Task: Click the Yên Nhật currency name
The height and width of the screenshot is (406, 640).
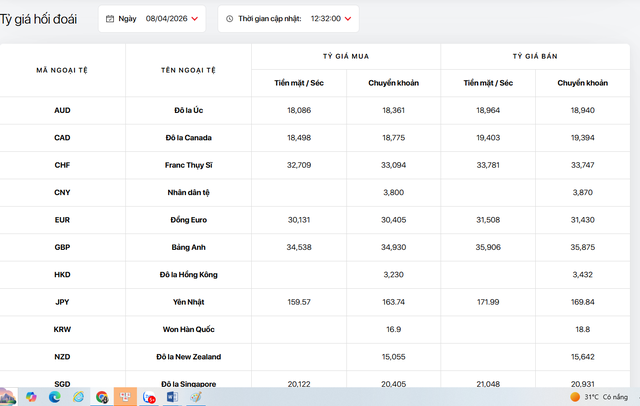Action: click(188, 302)
